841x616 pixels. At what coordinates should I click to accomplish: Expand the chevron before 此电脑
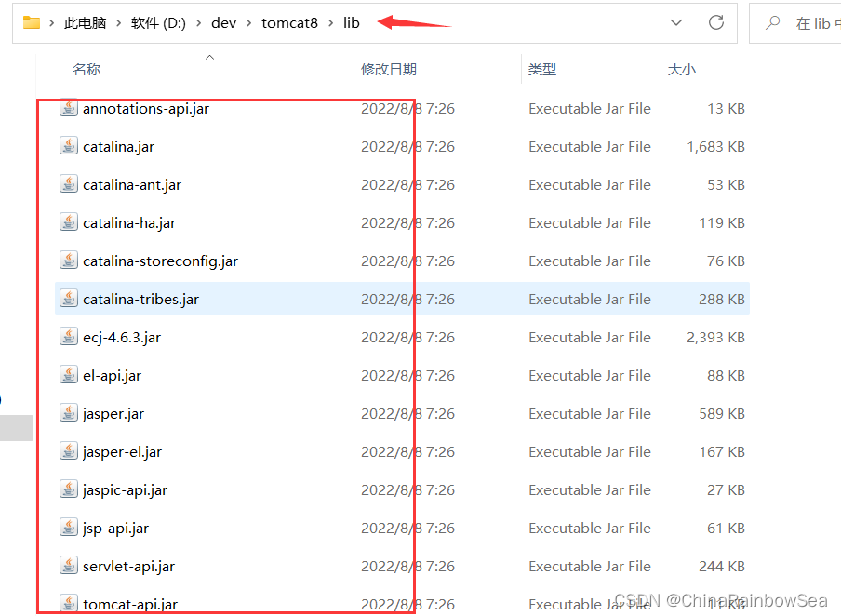(x=51, y=23)
